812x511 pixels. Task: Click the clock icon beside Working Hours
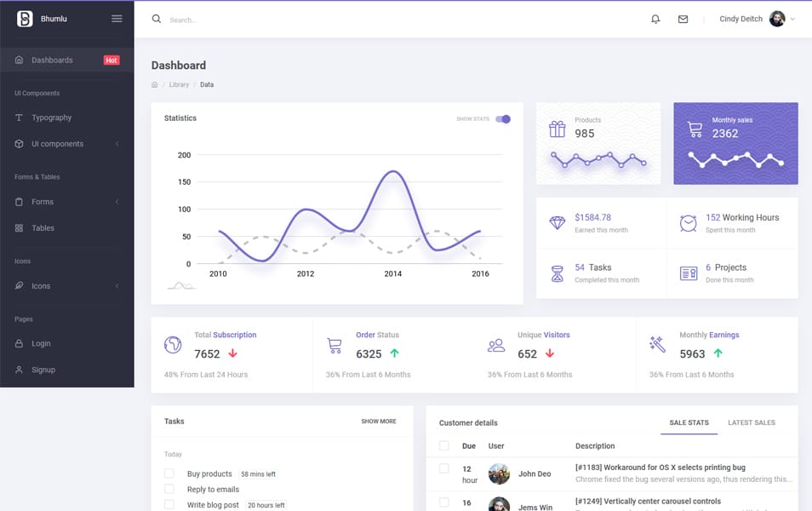click(x=688, y=221)
